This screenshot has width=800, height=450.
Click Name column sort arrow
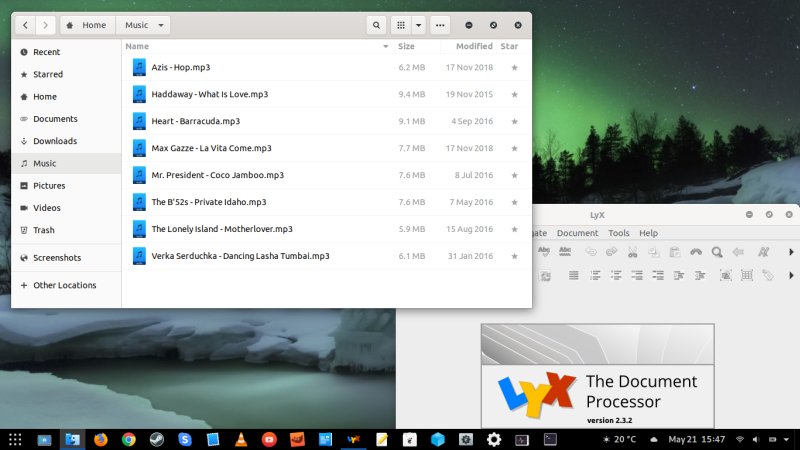(386, 46)
